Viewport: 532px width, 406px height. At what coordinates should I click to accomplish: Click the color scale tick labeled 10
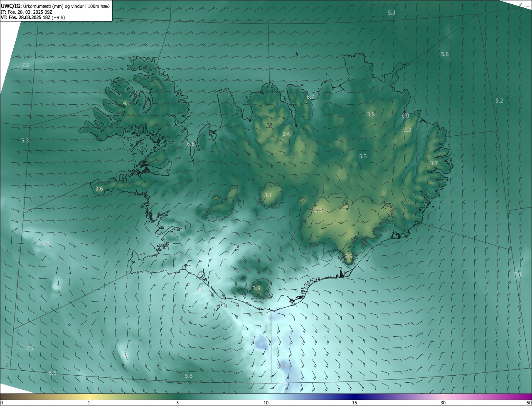click(x=266, y=403)
